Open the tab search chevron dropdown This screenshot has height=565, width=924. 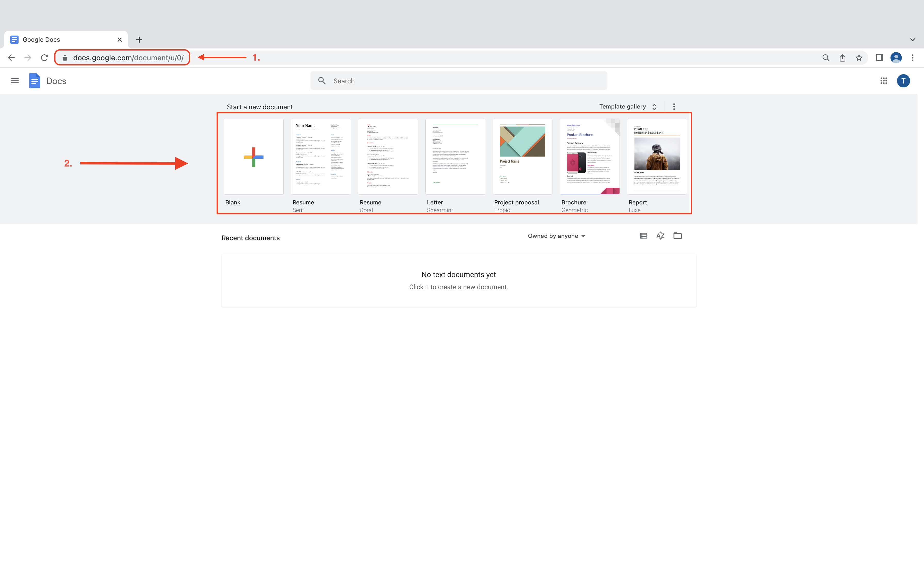tap(912, 40)
